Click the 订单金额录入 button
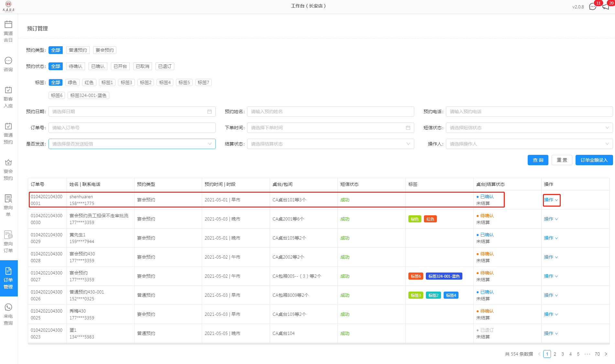The width and height of the screenshot is (615, 364). tap(594, 160)
